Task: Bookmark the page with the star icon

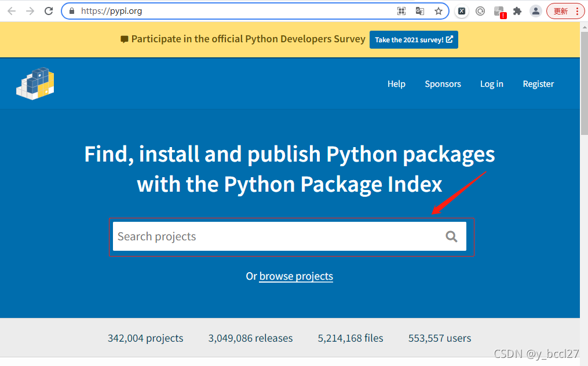Action: 439,11
